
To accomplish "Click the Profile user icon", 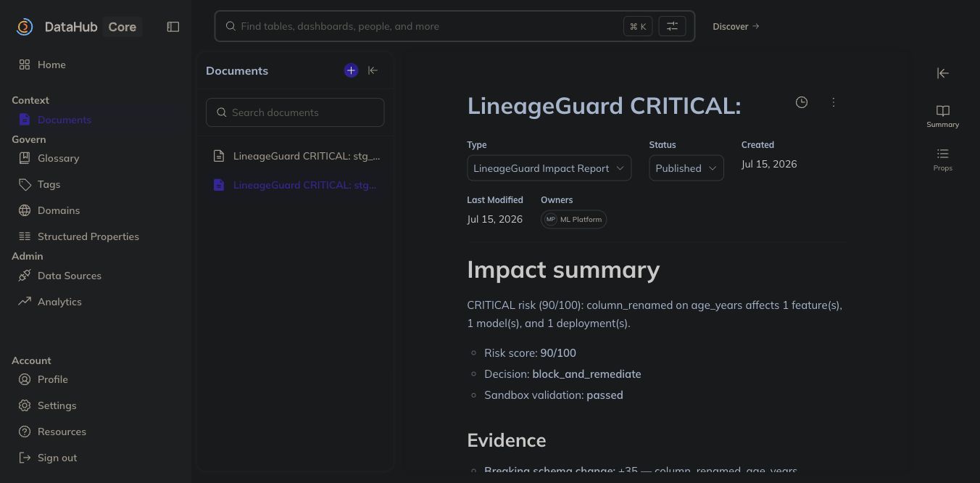I will (25, 379).
